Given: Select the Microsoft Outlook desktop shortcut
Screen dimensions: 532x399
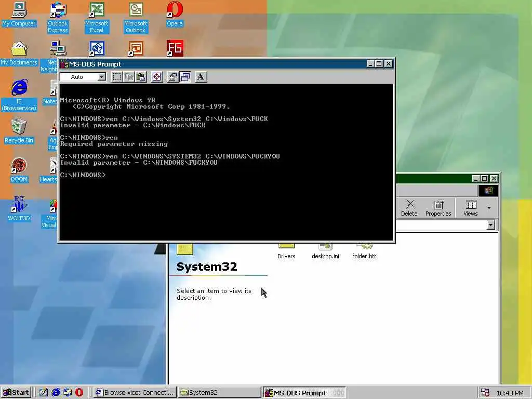Looking at the screenshot, I should pyautogui.click(x=136, y=18).
